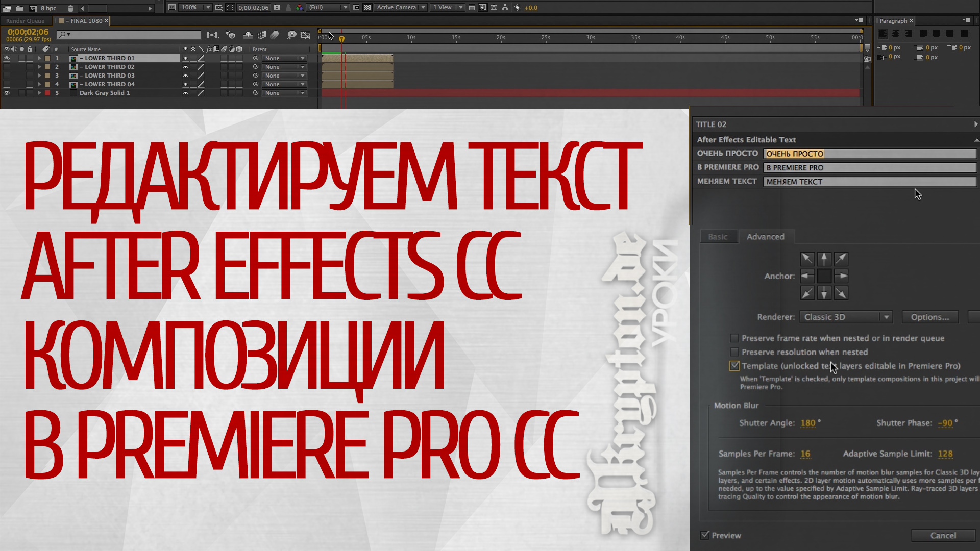Screen dimensions: 980x551
Task: Select the left align text icon
Action: pos(883,34)
